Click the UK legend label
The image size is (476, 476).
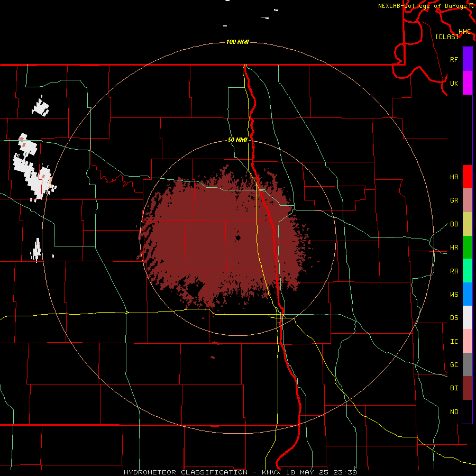454,83
